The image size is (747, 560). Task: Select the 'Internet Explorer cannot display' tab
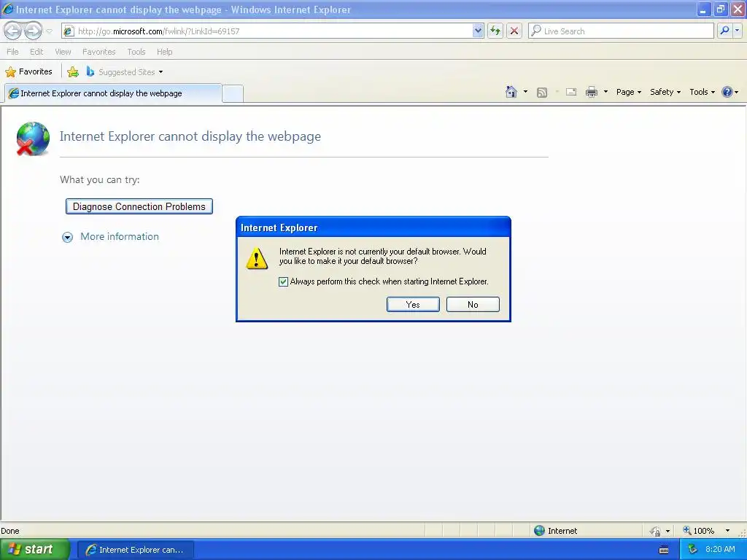[x=113, y=93]
